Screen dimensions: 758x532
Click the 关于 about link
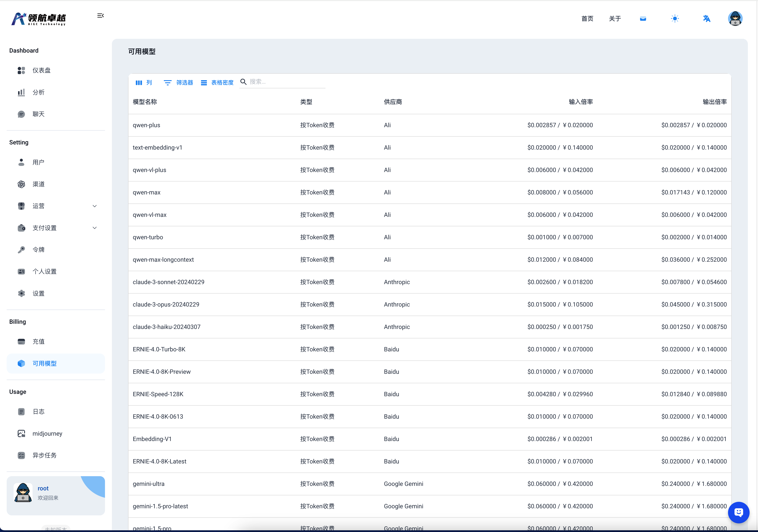pos(615,19)
